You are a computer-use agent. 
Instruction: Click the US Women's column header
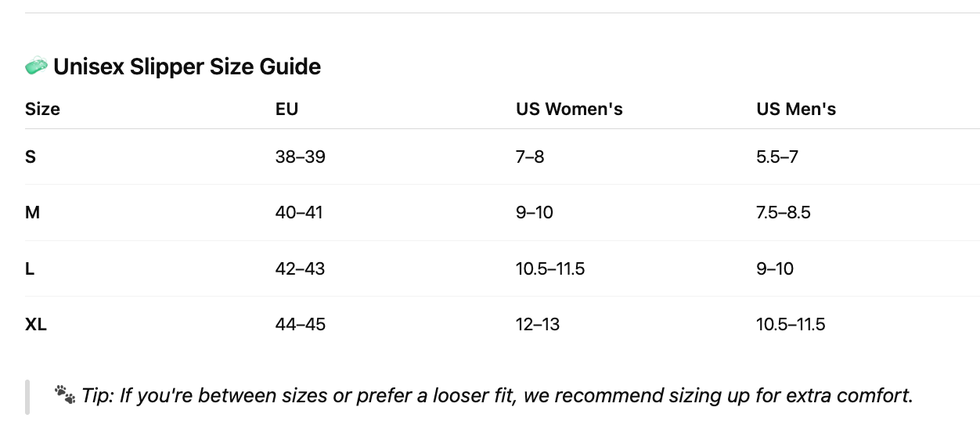point(569,109)
